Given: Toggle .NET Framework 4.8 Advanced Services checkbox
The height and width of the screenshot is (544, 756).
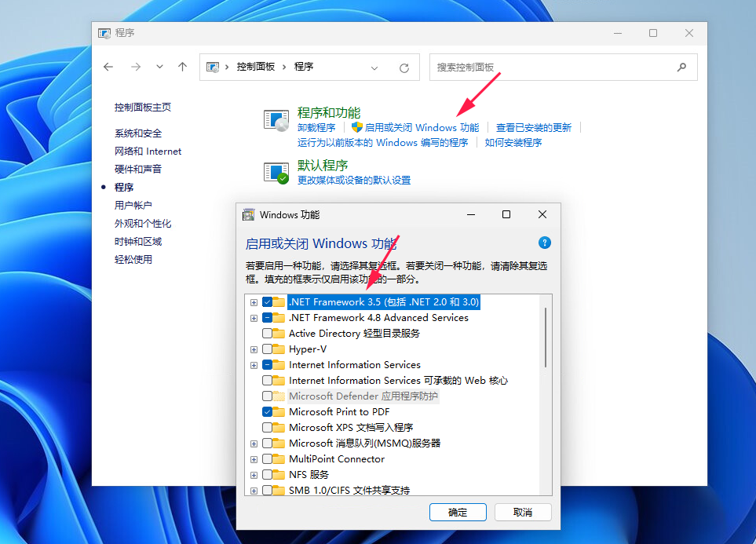Looking at the screenshot, I should 267,318.
